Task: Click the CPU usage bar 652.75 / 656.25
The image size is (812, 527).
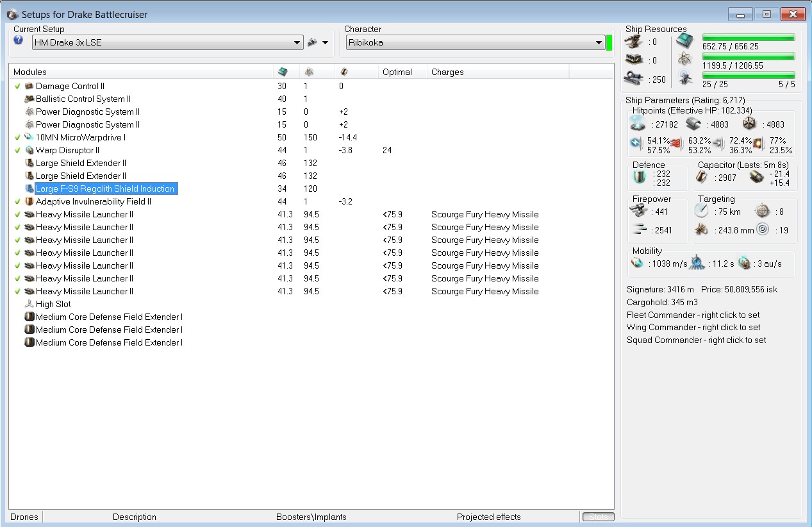Action: click(x=749, y=38)
